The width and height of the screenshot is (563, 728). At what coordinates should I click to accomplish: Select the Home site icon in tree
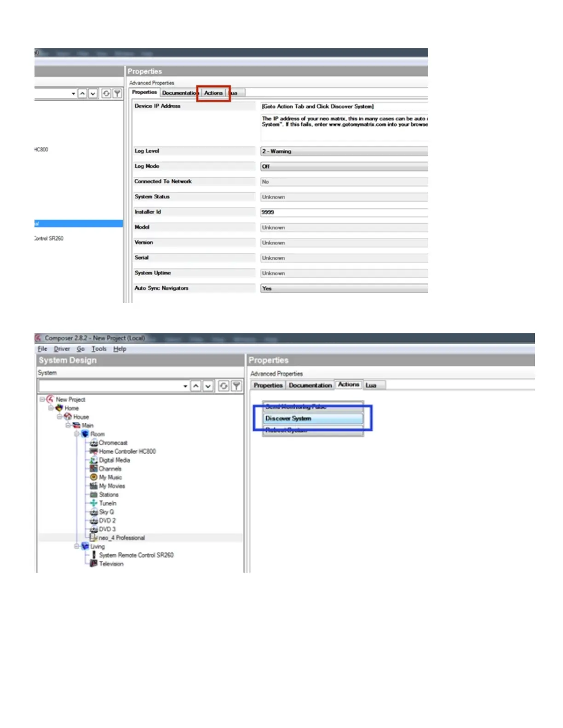click(59, 408)
